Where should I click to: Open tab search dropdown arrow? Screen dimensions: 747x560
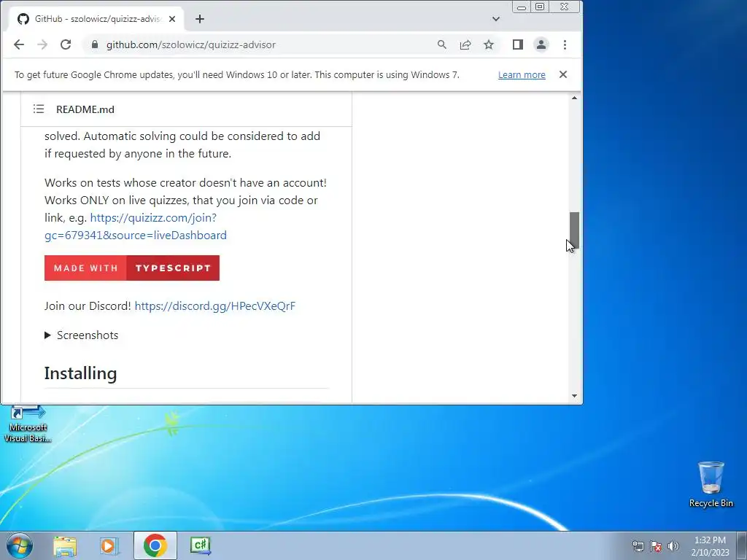coord(496,19)
